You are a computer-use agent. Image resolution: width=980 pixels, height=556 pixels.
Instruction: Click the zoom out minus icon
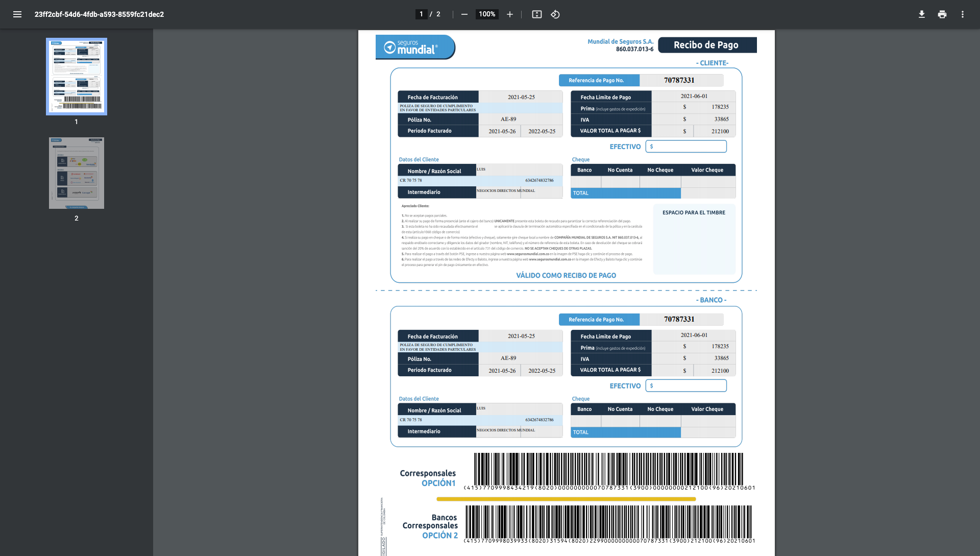[464, 14]
